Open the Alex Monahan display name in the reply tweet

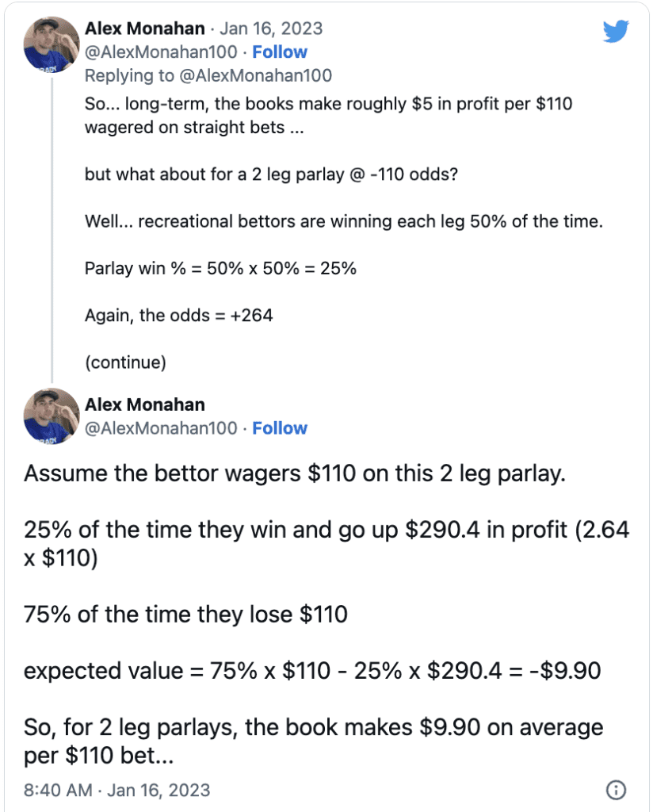click(145, 29)
